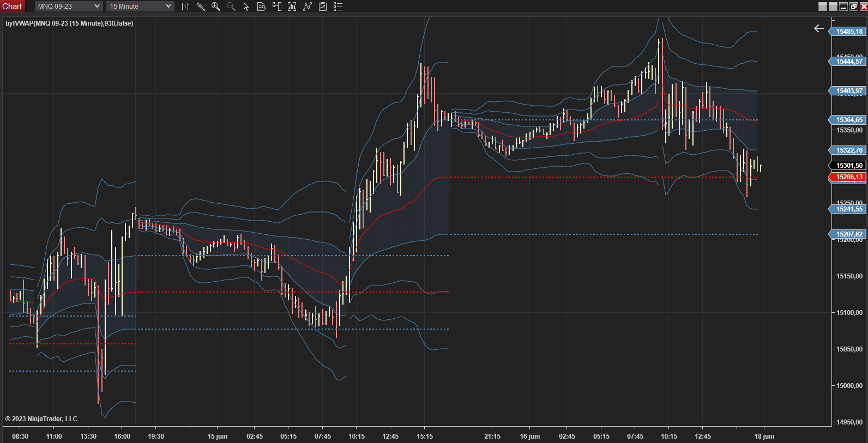
Task: Open the Indicators dialog
Action: (292, 7)
